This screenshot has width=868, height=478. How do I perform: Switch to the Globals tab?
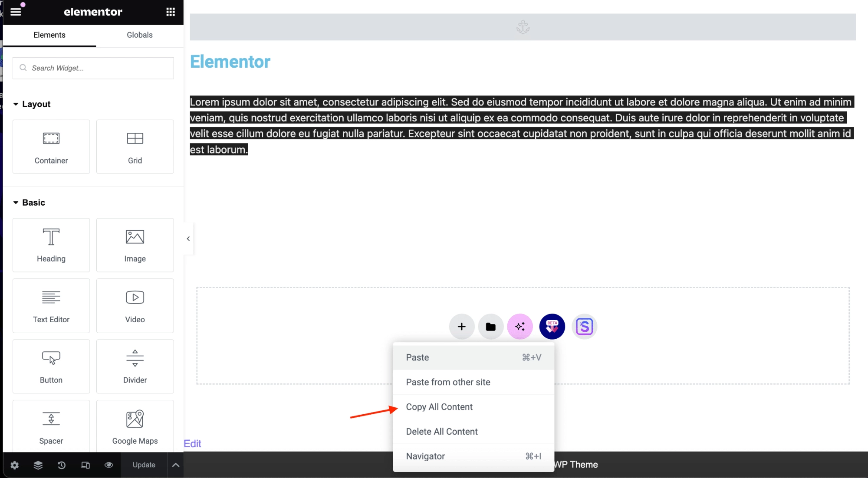(140, 35)
